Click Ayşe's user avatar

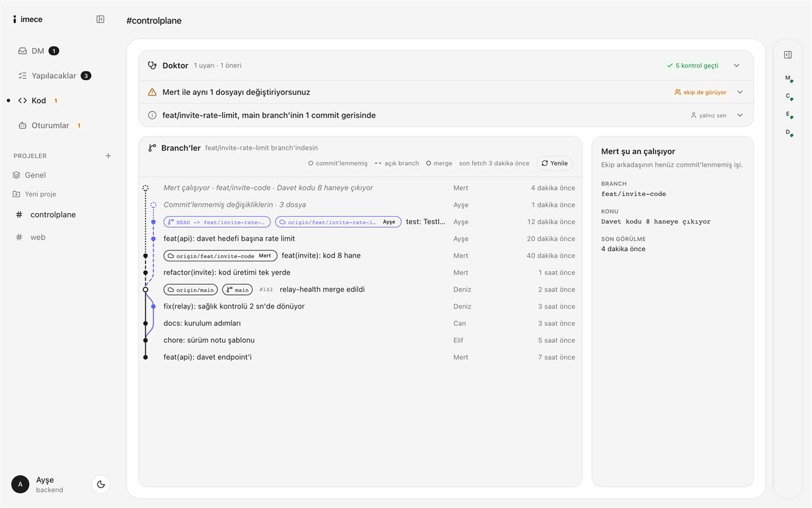(20, 484)
